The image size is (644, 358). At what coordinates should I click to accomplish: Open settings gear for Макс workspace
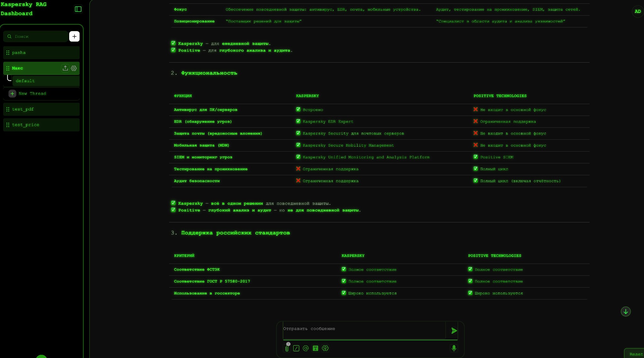(74, 68)
